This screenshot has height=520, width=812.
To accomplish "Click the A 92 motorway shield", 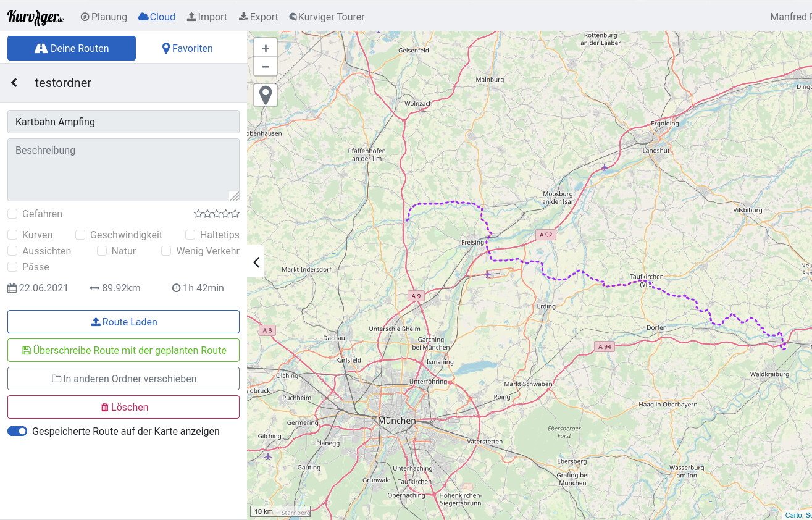I will (x=545, y=235).
